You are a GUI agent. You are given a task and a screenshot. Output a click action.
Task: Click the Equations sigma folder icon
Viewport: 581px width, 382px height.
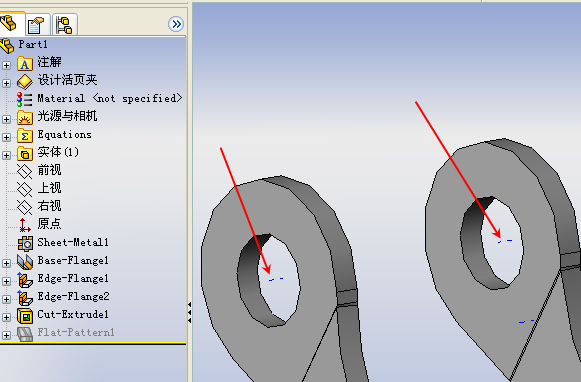pos(25,136)
